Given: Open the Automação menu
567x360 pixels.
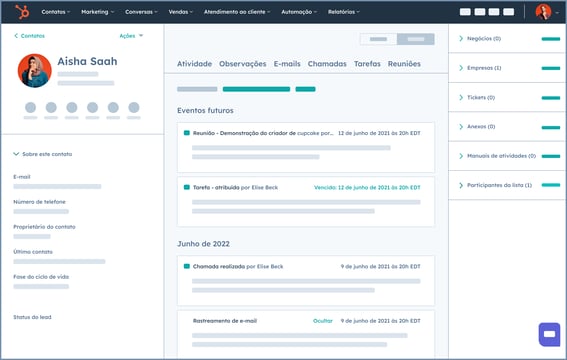Looking at the screenshot, I should (x=299, y=12).
